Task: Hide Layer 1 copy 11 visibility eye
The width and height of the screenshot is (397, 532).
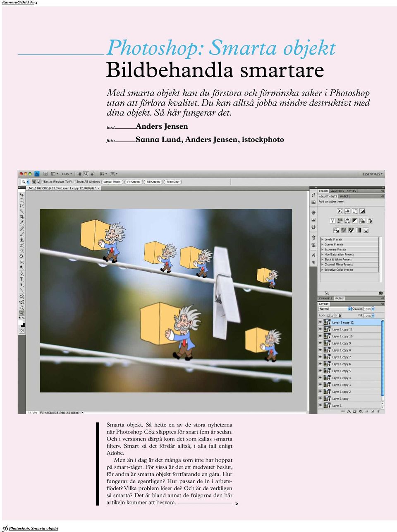Action: tap(320, 329)
